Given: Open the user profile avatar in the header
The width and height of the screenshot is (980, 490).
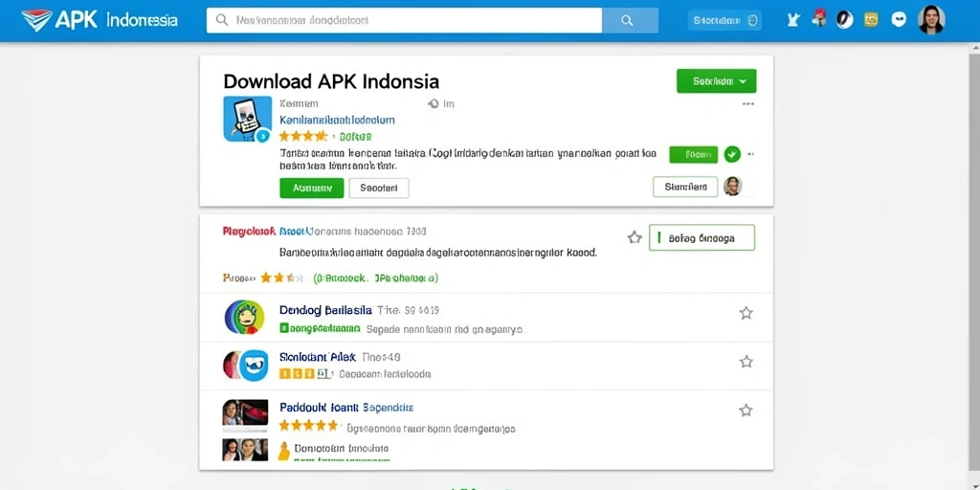Looking at the screenshot, I should [931, 19].
